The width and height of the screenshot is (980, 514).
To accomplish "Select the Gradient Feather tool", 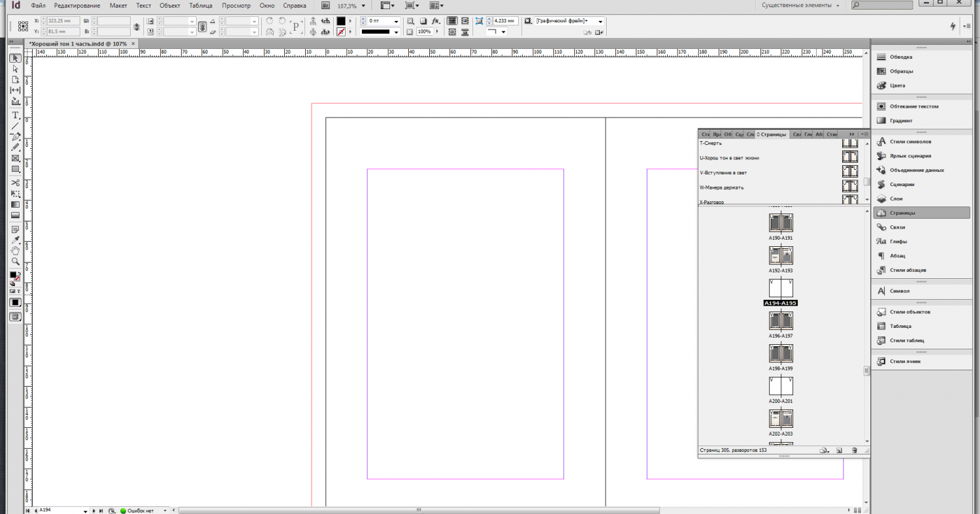I will (15, 215).
